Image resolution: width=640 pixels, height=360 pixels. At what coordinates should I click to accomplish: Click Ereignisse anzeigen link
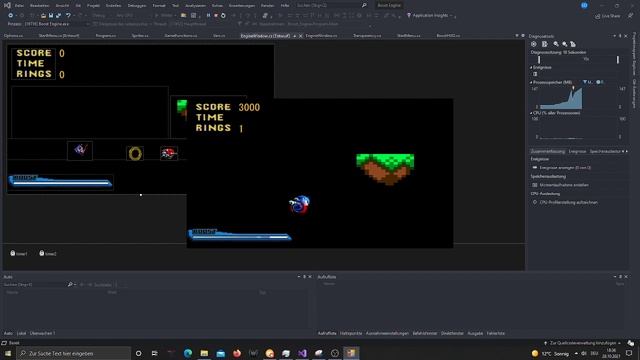[565, 168]
